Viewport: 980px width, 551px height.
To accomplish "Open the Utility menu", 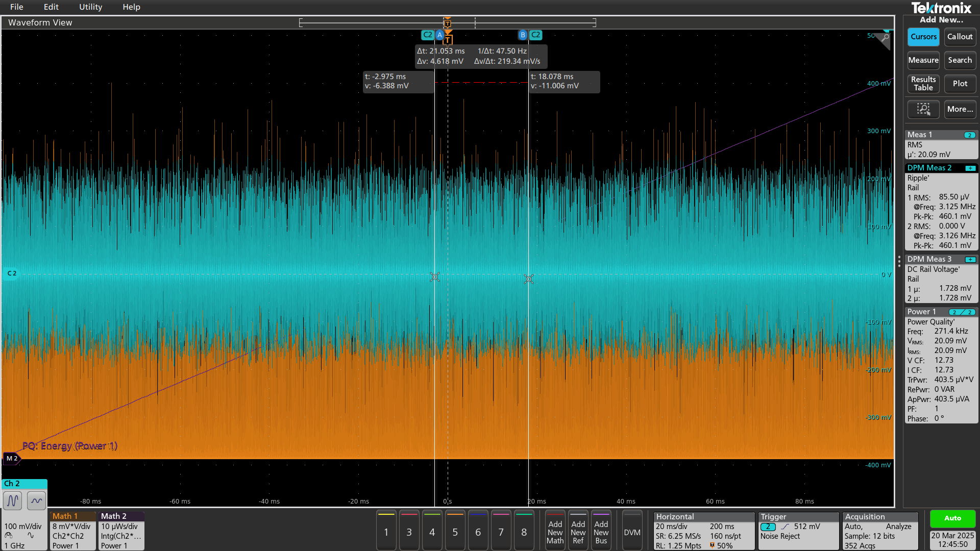I will pyautogui.click(x=90, y=7).
